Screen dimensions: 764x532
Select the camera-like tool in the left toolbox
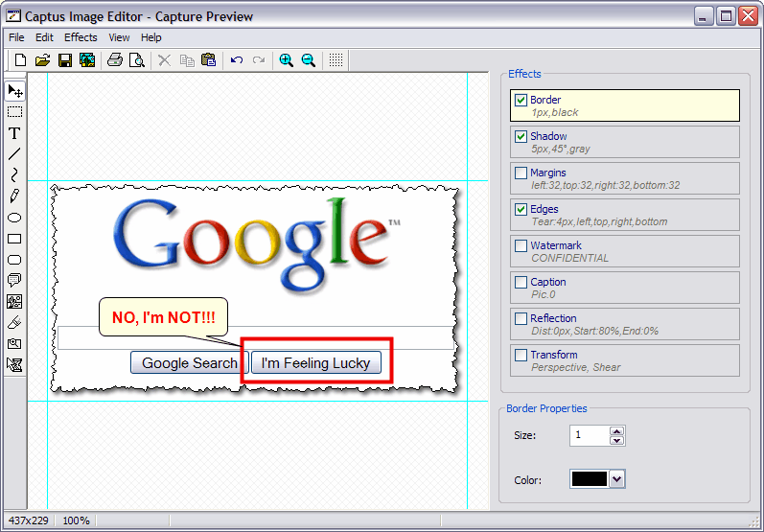(14, 343)
